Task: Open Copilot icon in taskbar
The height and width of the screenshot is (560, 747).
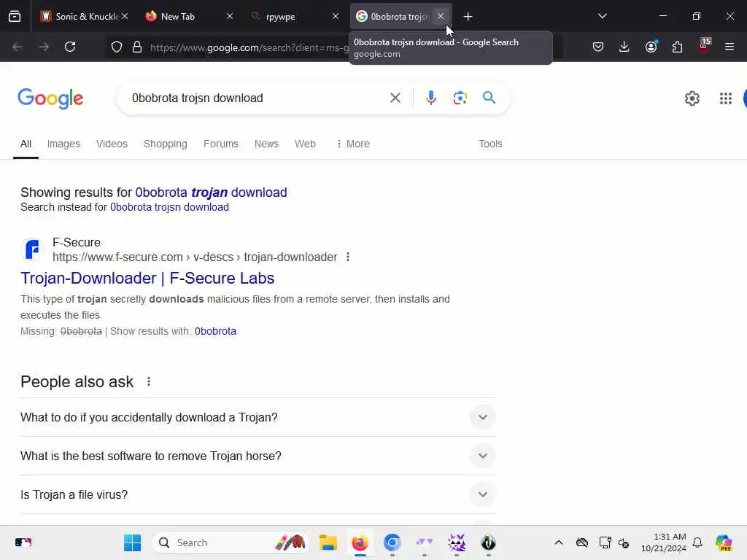Action: [724, 542]
